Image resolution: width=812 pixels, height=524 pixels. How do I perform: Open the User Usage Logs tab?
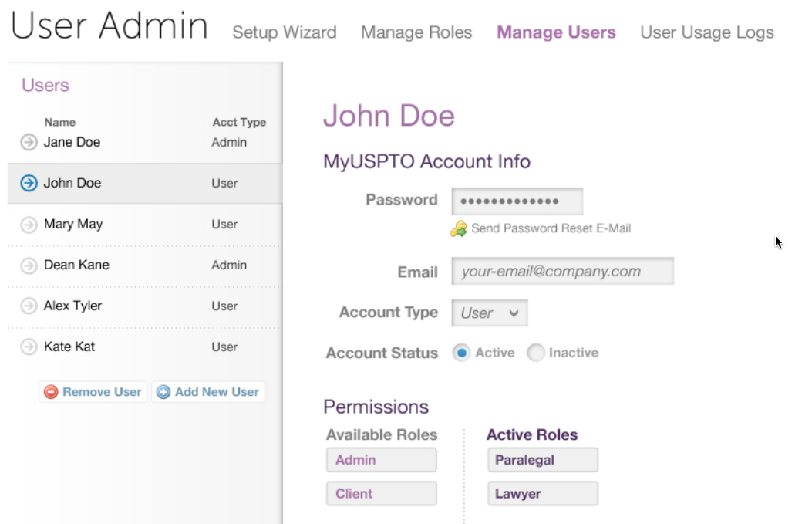tap(706, 32)
